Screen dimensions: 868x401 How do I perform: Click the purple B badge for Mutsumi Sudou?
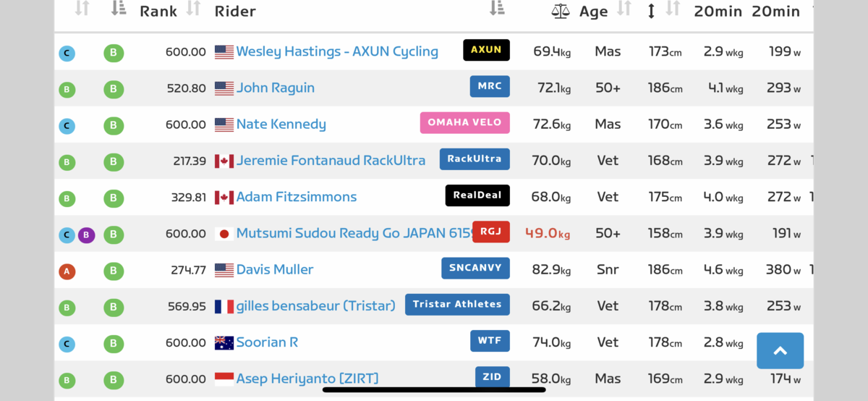[87, 235]
